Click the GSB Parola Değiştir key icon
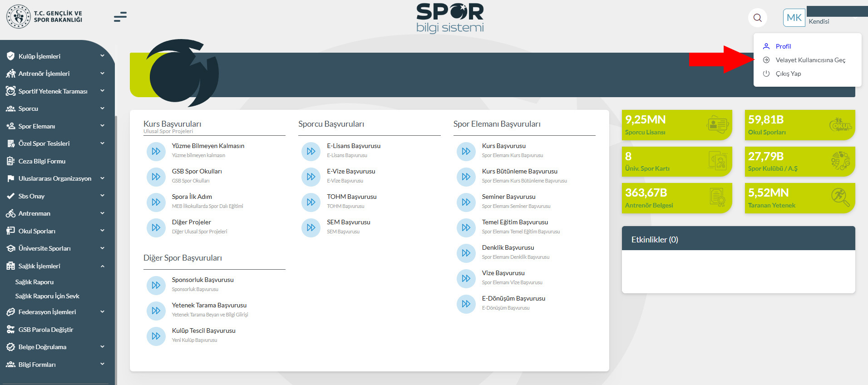This screenshot has width=868, height=385. pos(10,330)
